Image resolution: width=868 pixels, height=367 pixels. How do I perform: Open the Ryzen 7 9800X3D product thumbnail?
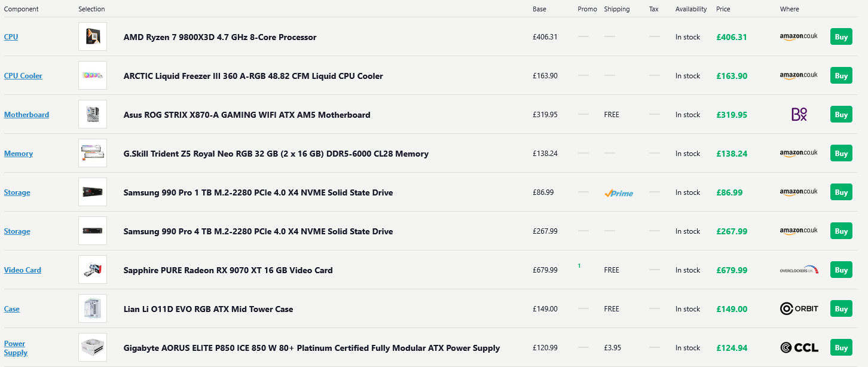[93, 36]
